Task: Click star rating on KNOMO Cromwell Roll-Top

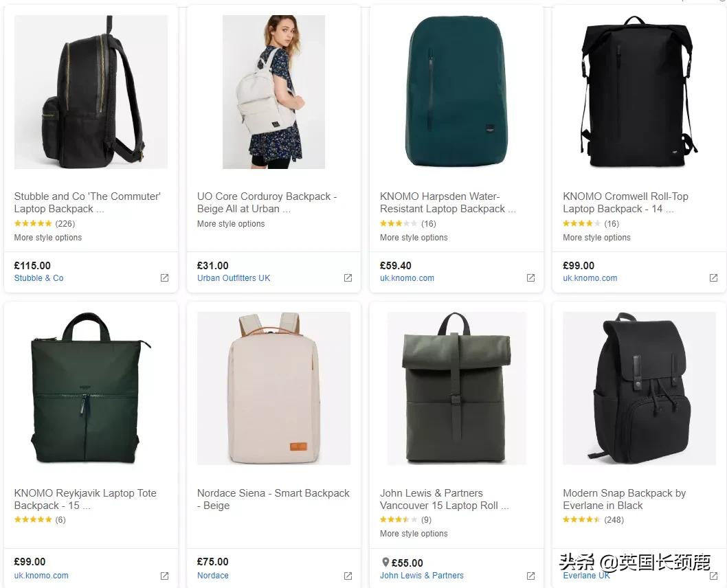Action: tap(577, 224)
